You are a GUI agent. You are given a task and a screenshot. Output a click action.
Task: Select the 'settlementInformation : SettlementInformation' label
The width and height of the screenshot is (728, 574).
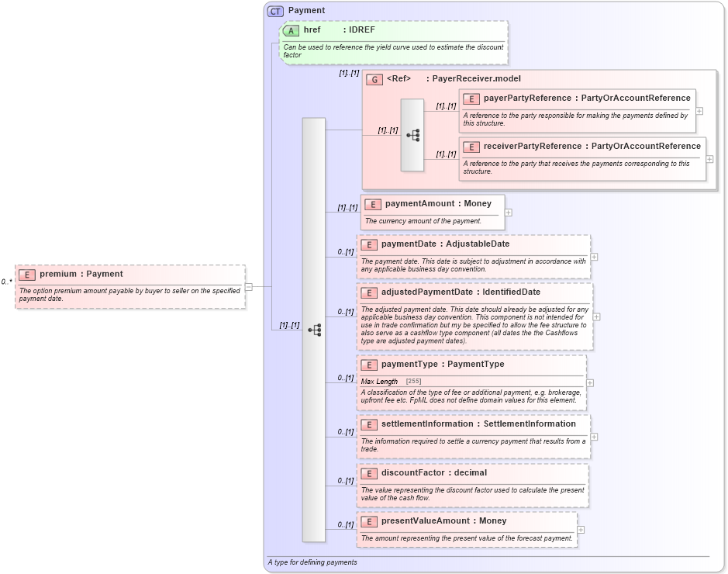tap(478, 424)
